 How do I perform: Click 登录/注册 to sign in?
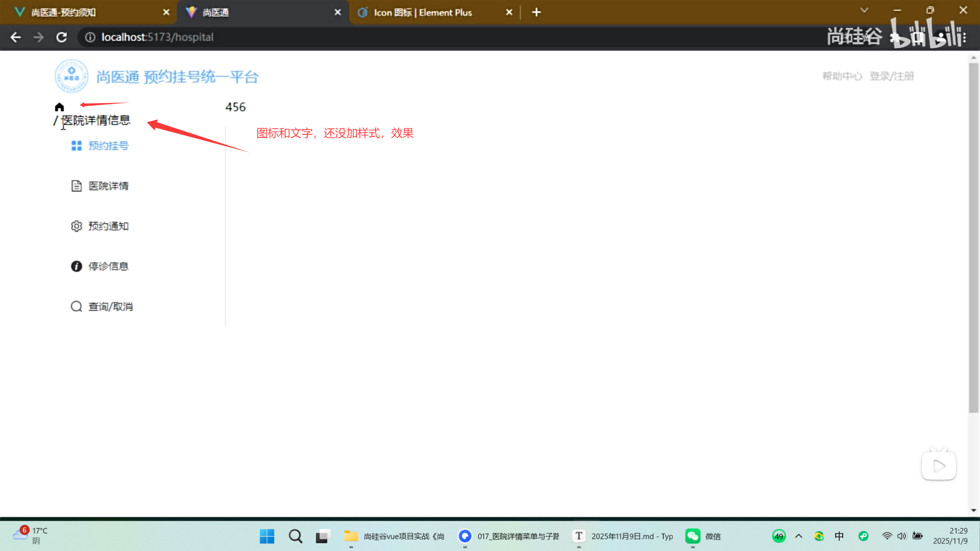pyautogui.click(x=891, y=76)
